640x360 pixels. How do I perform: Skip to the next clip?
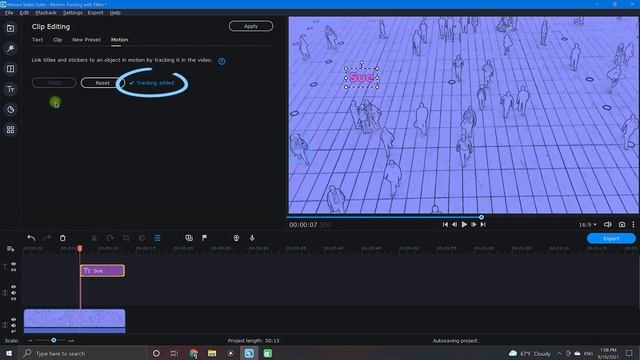483,224
